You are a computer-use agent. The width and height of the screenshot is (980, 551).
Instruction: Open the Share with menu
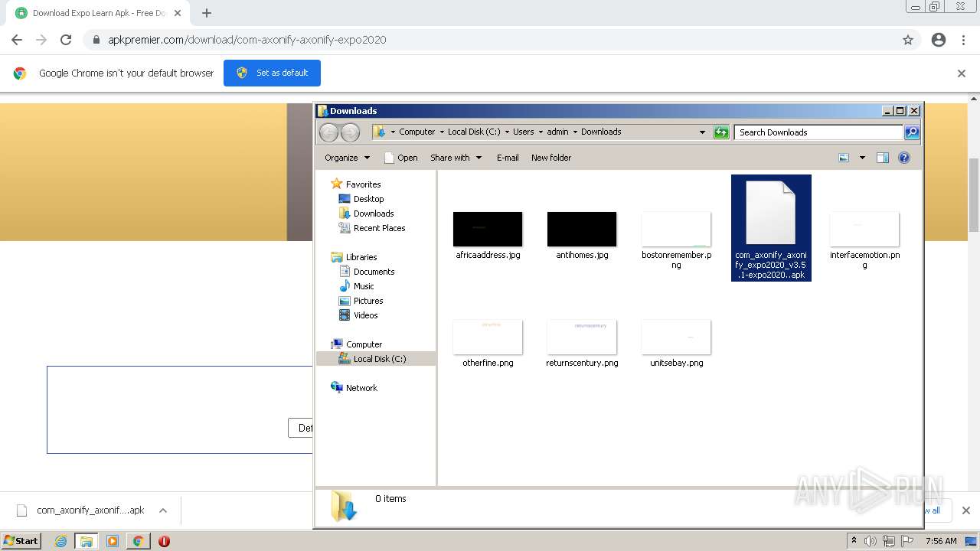tap(456, 158)
